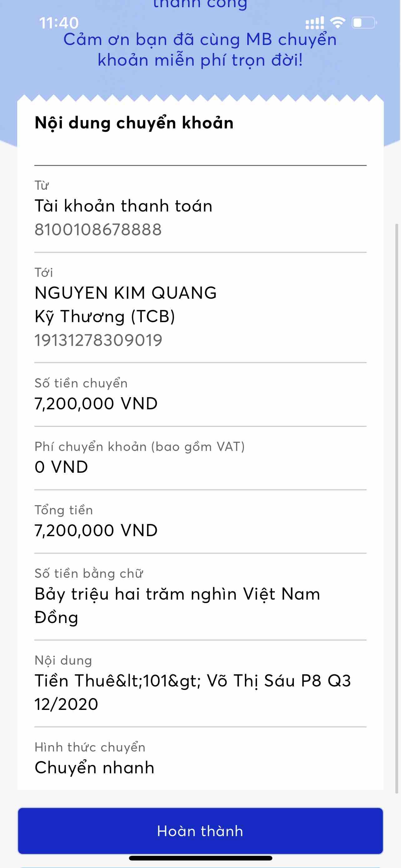Tap recipient account number 19131278309019
This screenshot has width=401, height=868.
[98, 340]
